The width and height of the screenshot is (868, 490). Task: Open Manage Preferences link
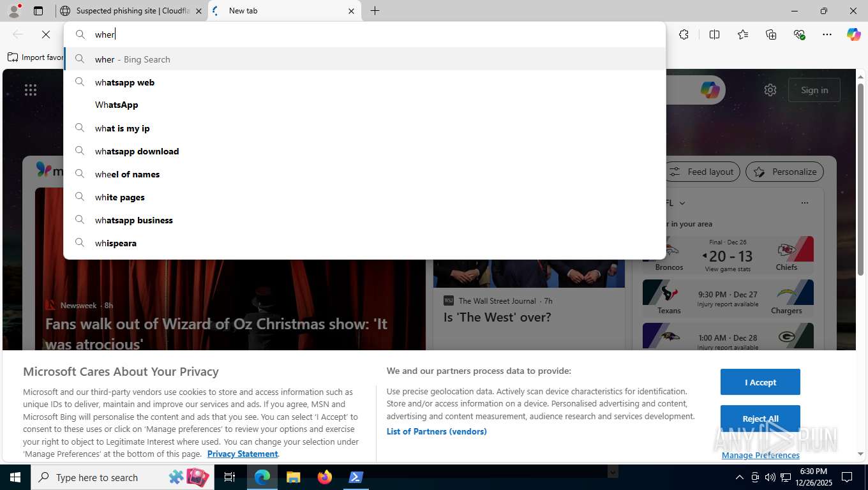tap(760, 455)
